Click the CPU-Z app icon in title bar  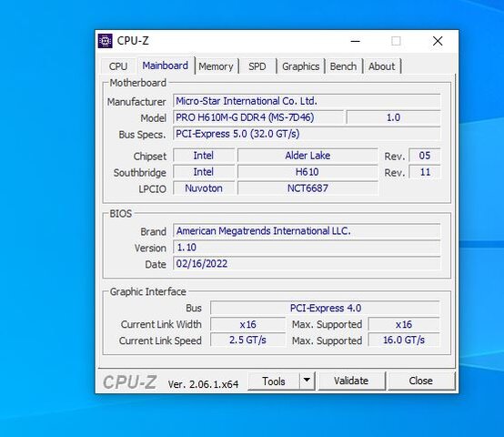pos(106,41)
